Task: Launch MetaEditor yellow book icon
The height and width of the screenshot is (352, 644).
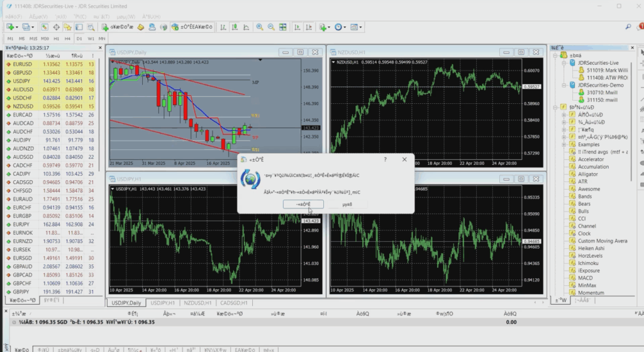Action: click(140, 27)
